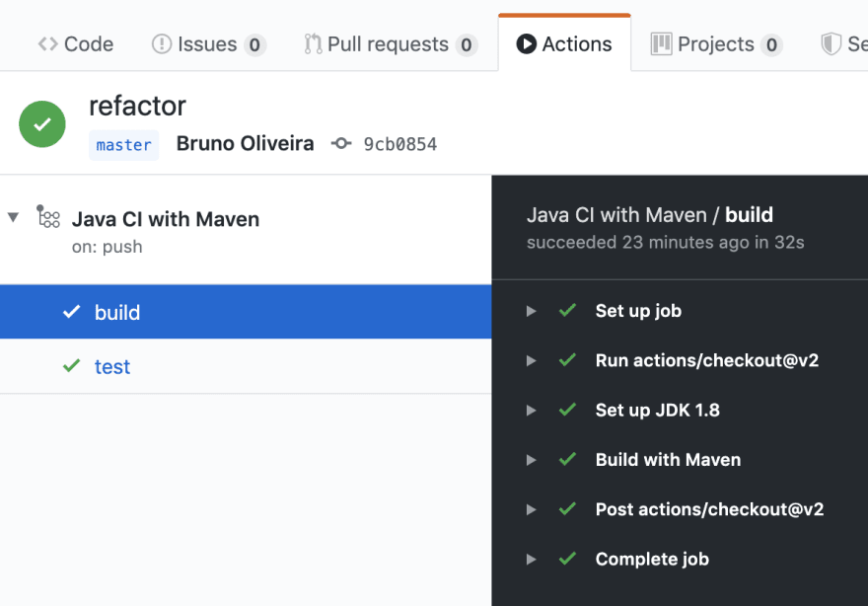
Task: Click the commit node icon beside 9cb0854
Action: point(341,144)
